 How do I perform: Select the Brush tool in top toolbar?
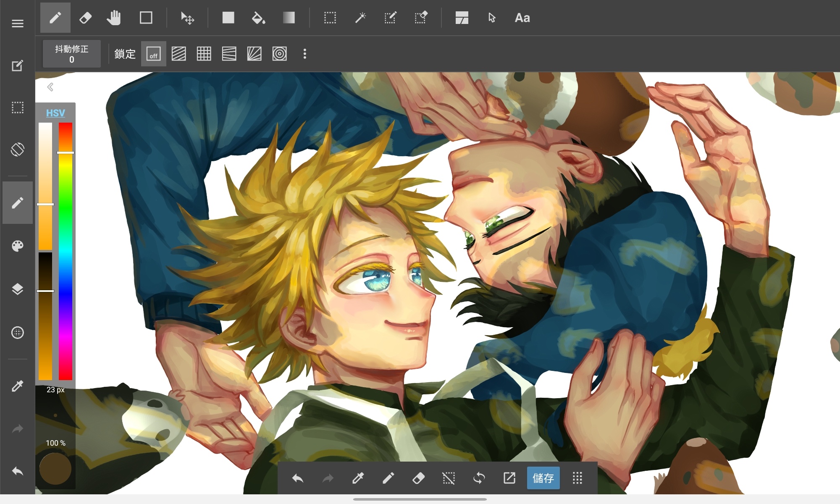click(55, 18)
